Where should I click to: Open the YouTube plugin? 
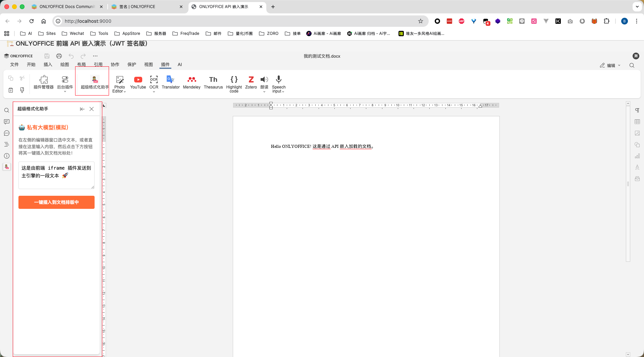click(x=138, y=82)
